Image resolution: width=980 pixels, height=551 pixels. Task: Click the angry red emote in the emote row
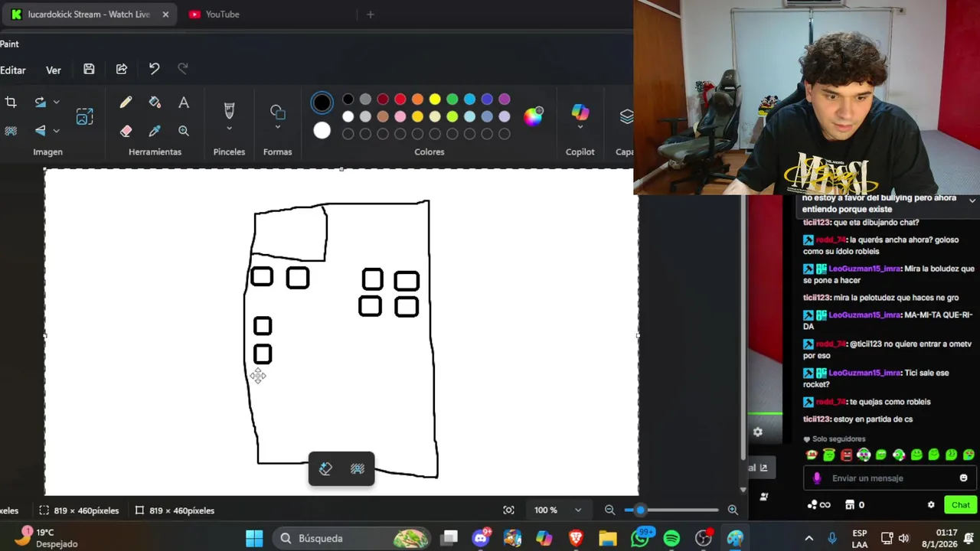pyautogui.click(x=846, y=455)
